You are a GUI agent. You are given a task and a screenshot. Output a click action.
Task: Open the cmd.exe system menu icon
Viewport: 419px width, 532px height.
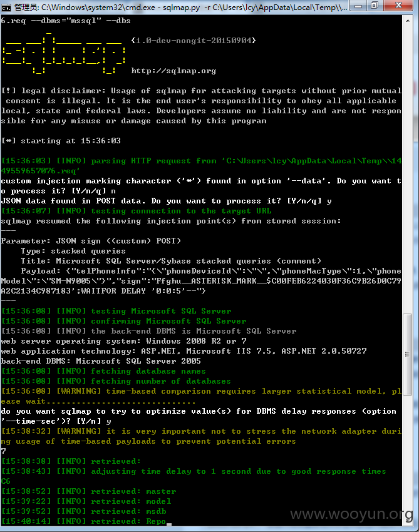click(6, 7)
